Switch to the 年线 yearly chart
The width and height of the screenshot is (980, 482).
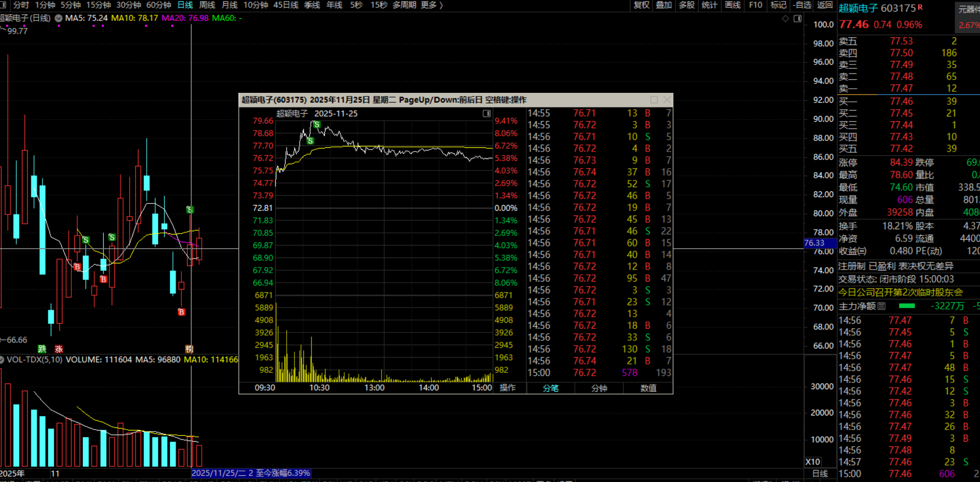click(334, 5)
